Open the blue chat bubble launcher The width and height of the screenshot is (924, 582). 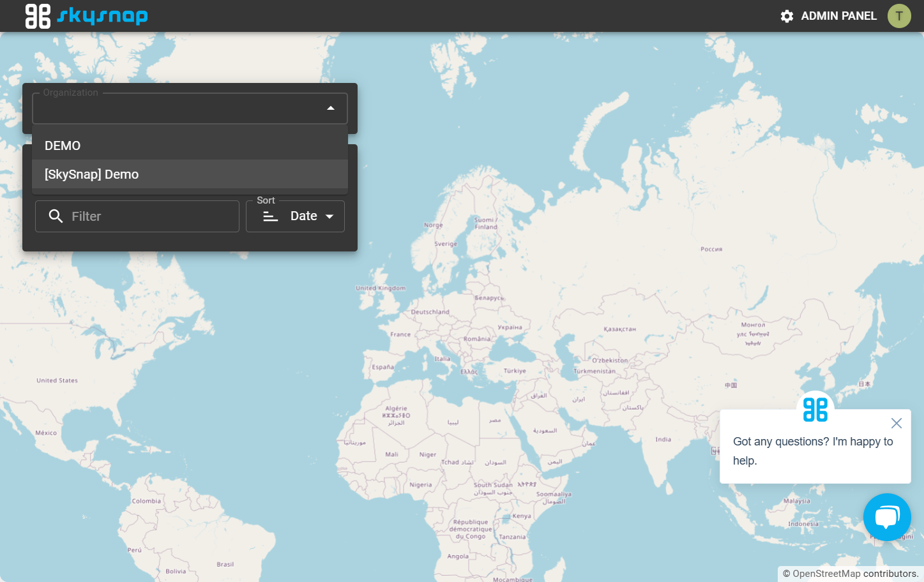pyautogui.click(x=887, y=517)
